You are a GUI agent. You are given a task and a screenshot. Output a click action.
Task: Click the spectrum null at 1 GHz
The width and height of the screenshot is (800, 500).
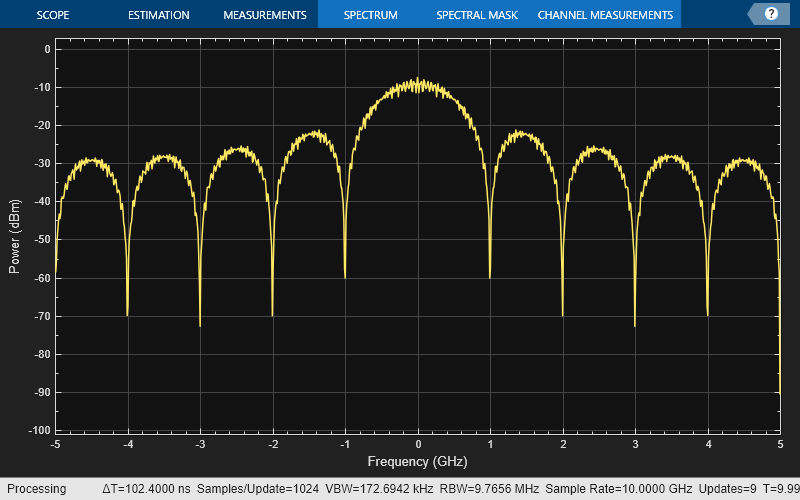click(490, 276)
